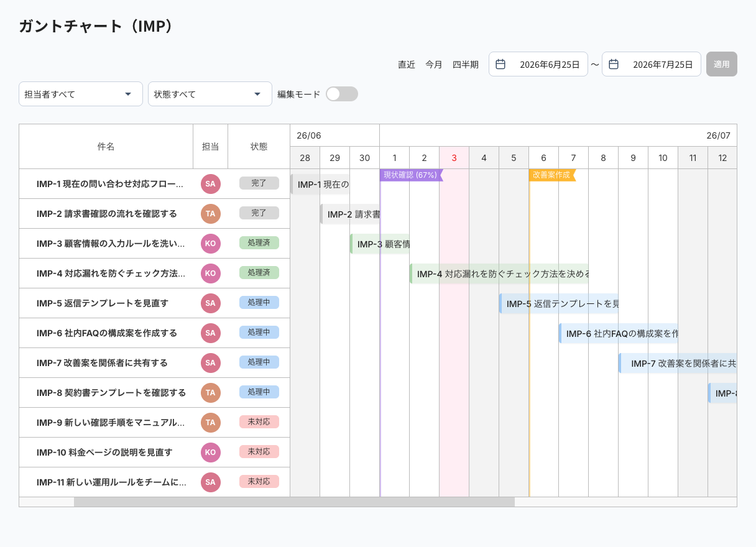The height and width of the screenshot is (547, 756).
Task: Toggle the 編集モード switch
Action: click(342, 94)
